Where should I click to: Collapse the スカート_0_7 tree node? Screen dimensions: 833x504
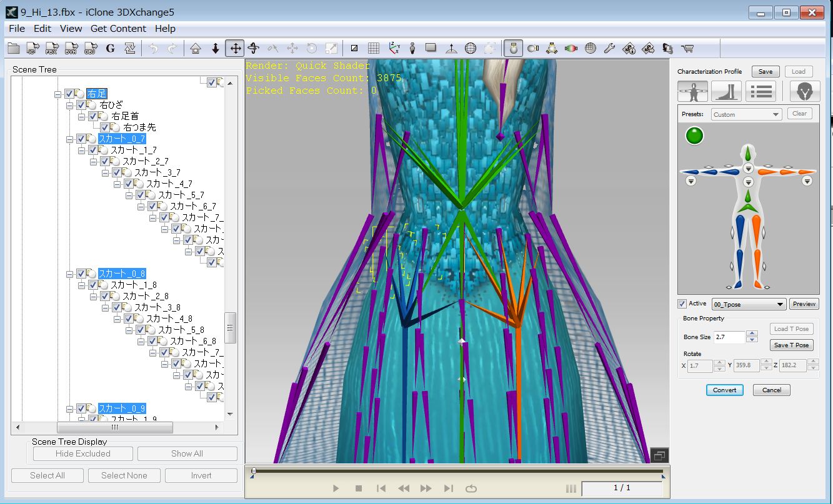click(70, 139)
